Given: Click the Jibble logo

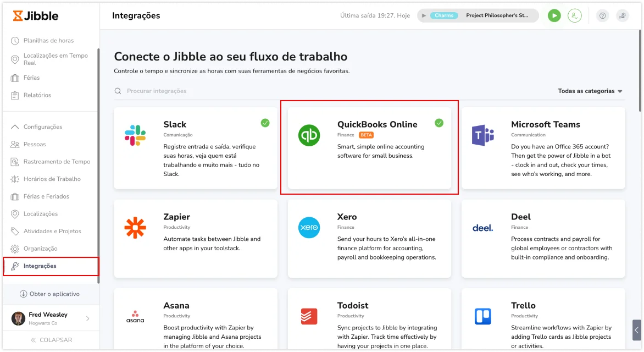Looking at the screenshot, I should [x=36, y=15].
